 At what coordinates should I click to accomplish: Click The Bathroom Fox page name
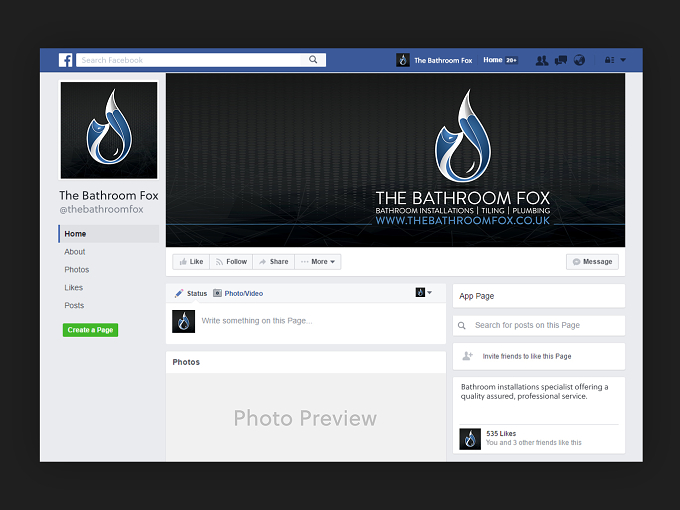[109, 196]
